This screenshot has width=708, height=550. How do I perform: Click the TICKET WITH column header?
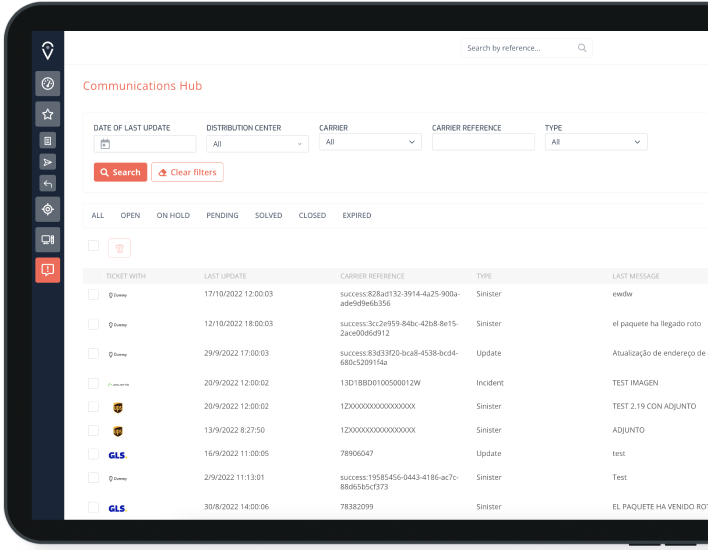(126, 276)
